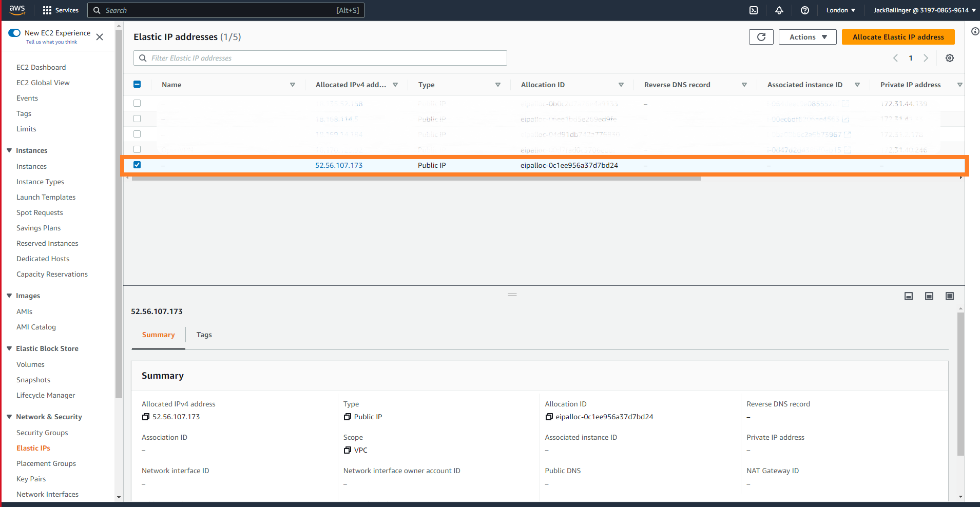Copy the Allocated IPv4 address 52.56.107.173

tap(146, 417)
